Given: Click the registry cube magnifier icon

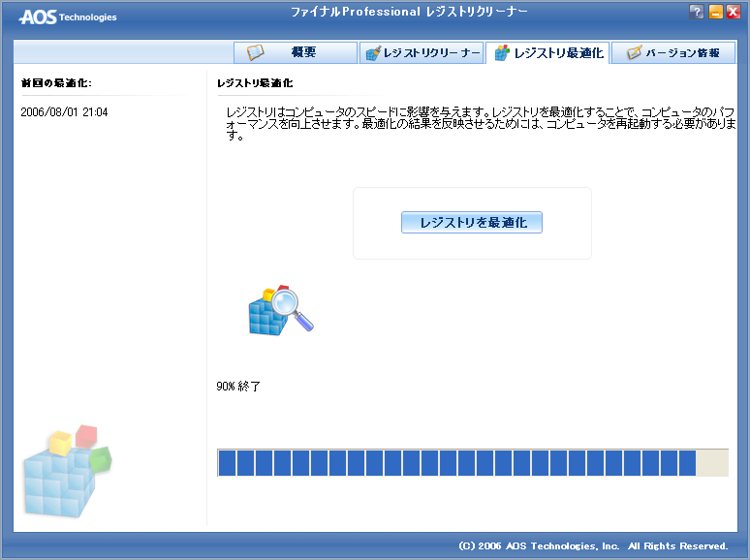Looking at the screenshot, I should click(281, 310).
